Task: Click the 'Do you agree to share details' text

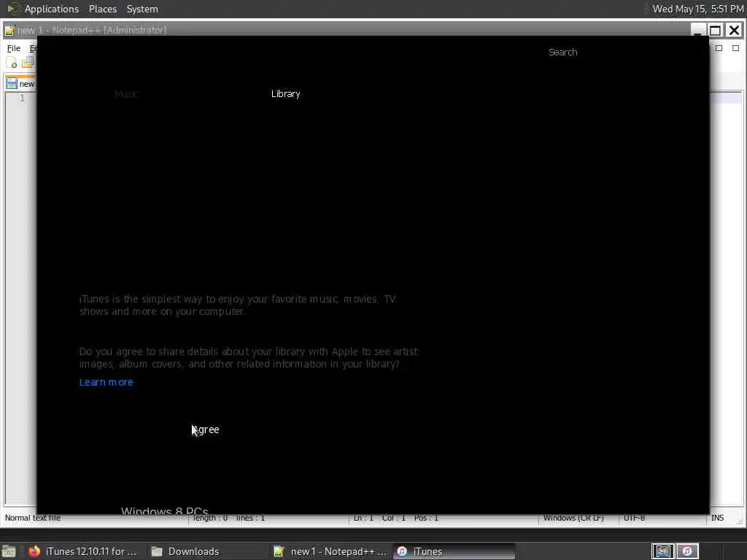Action: tap(249, 357)
